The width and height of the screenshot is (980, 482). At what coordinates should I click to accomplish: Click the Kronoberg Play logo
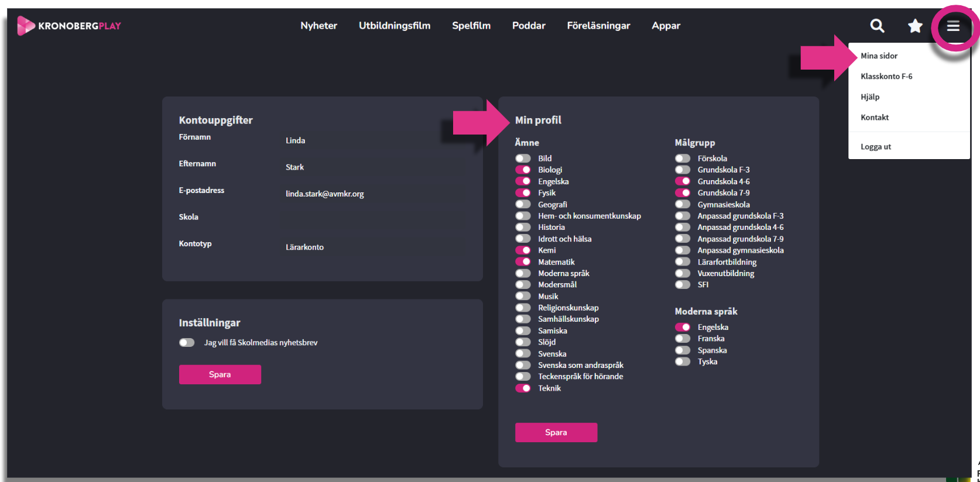(x=69, y=26)
